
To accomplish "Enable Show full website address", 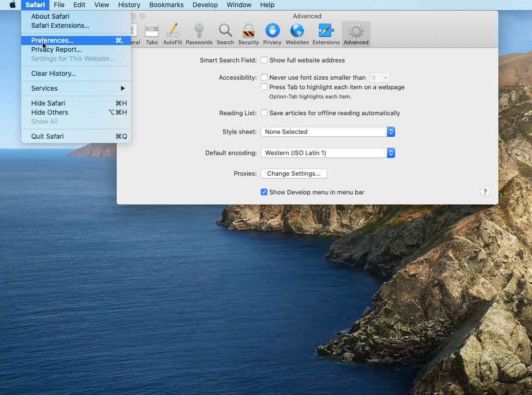I will pos(264,60).
